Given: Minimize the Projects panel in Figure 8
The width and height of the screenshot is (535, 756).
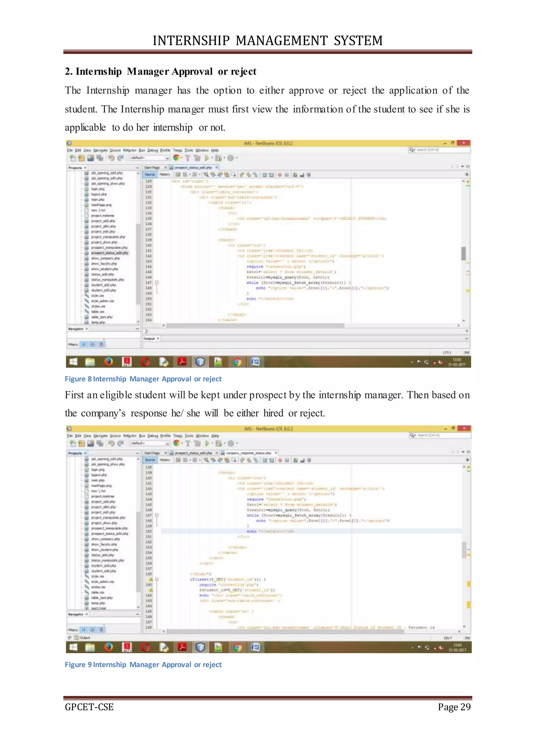Looking at the screenshot, I should [138, 168].
